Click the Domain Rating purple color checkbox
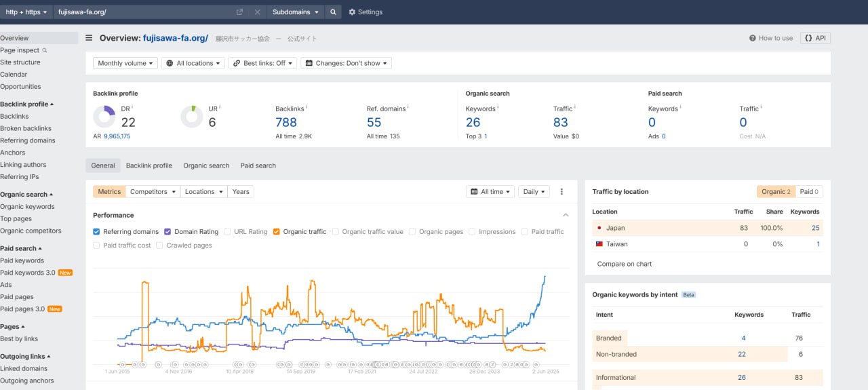The image size is (868, 390). coord(167,232)
